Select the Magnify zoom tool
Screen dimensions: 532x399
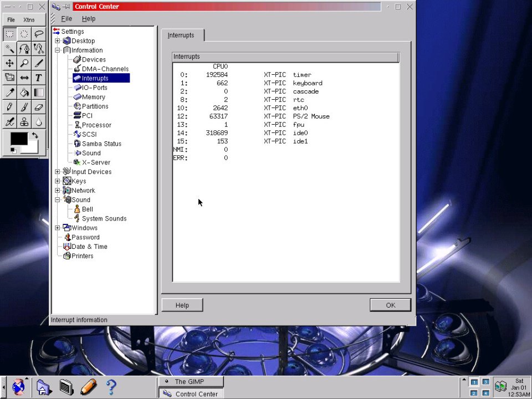click(x=24, y=63)
